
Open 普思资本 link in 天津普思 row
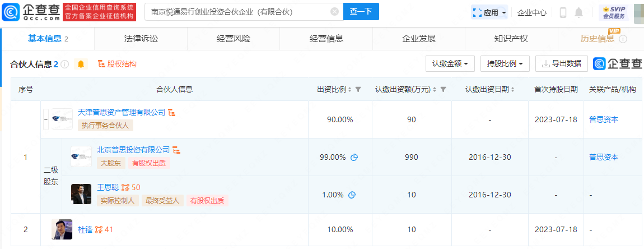click(x=604, y=120)
